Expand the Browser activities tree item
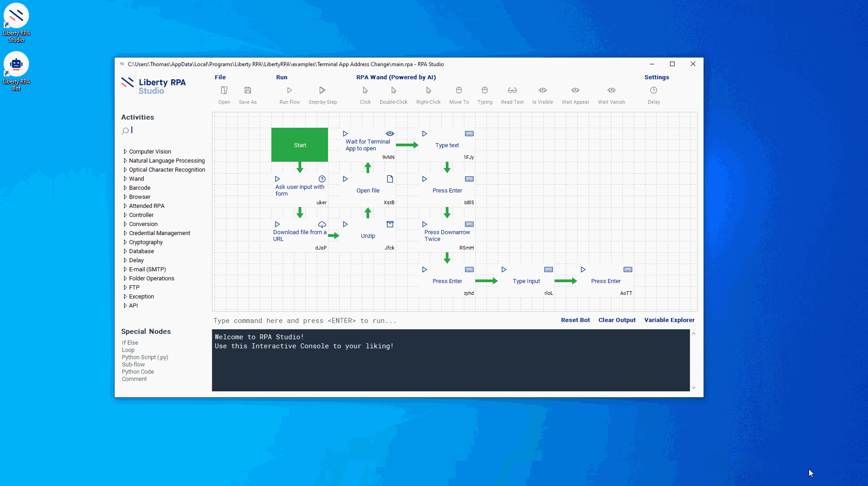 click(125, 197)
